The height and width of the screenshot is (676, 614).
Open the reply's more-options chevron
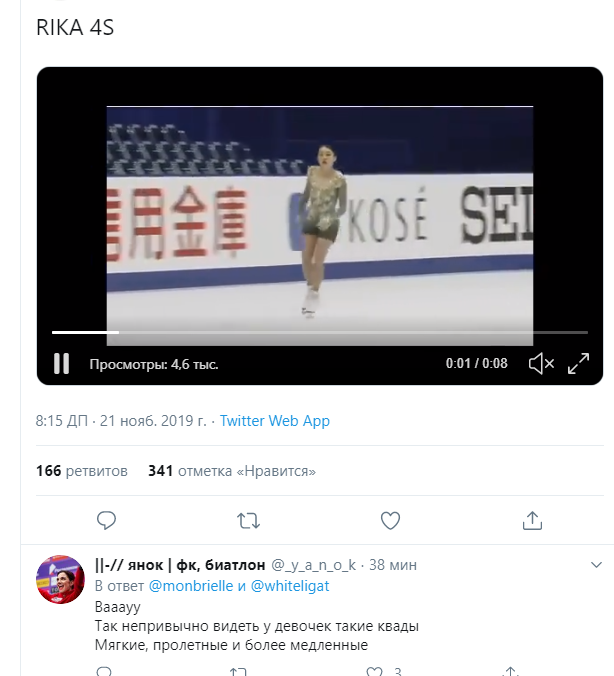pyautogui.click(x=596, y=565)
